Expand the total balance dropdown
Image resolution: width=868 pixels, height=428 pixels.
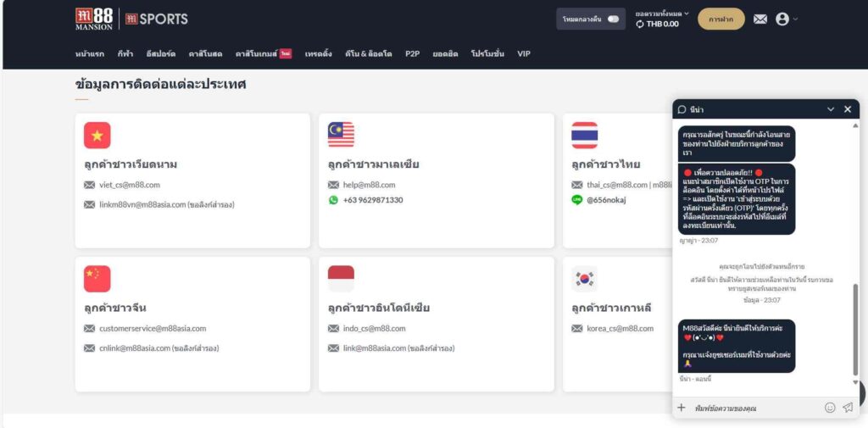662,14
